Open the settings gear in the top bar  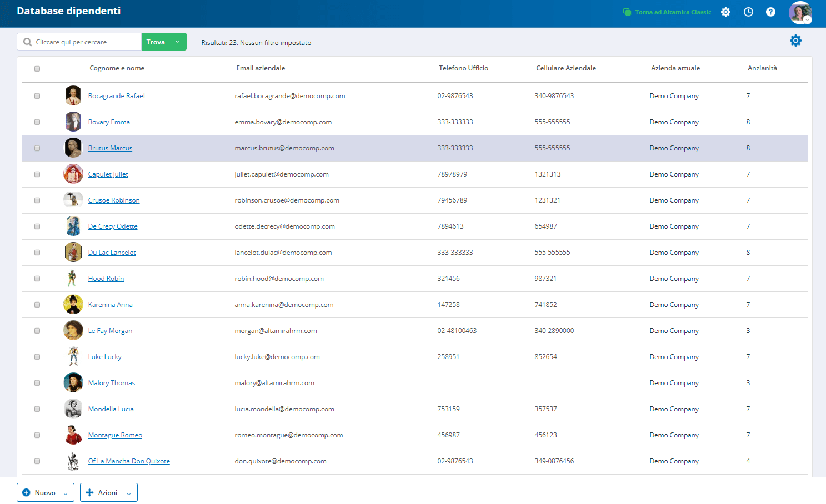coord(725,11)
